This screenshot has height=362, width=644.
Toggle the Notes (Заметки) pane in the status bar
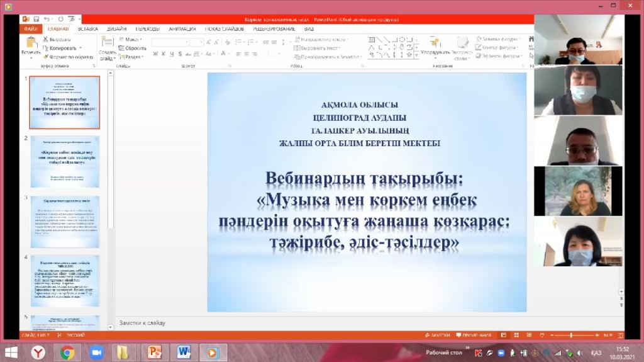[x=438, y=336]
